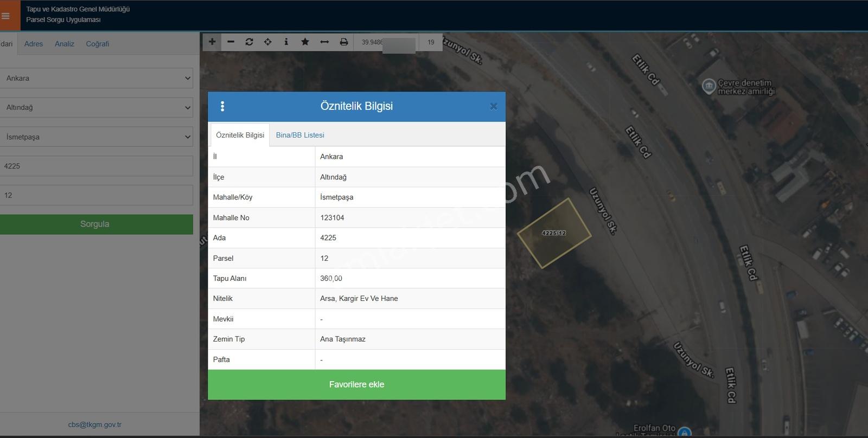Click the cbs@tkgm.gov.tr email link
The height and width of the screenshot is (438, 868).
point(95,424)
